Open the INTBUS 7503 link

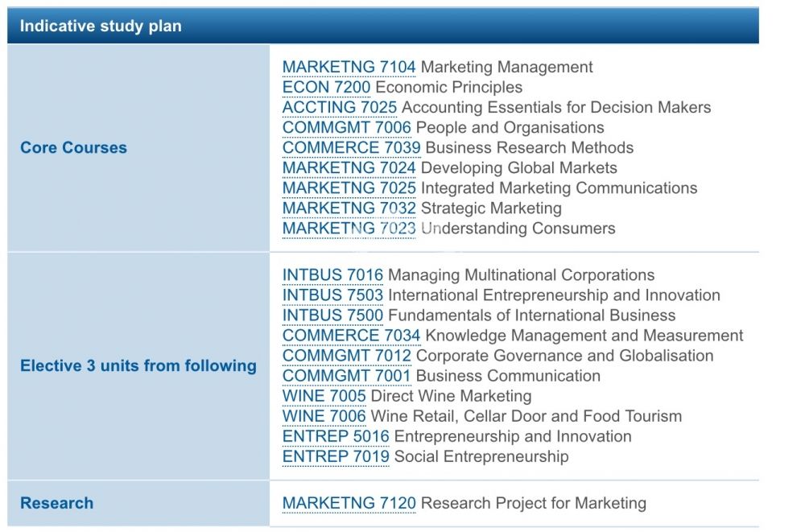(x=332, y=295)
